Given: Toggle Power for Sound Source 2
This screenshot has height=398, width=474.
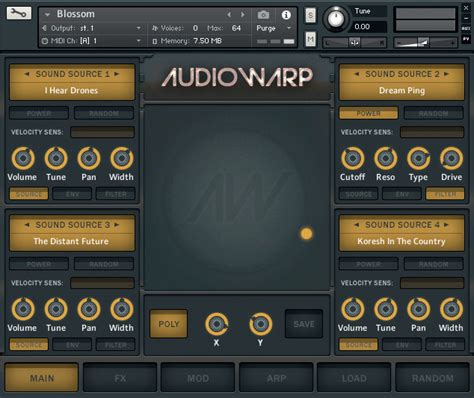Looking at the screenshot, I should pos(368,113).
